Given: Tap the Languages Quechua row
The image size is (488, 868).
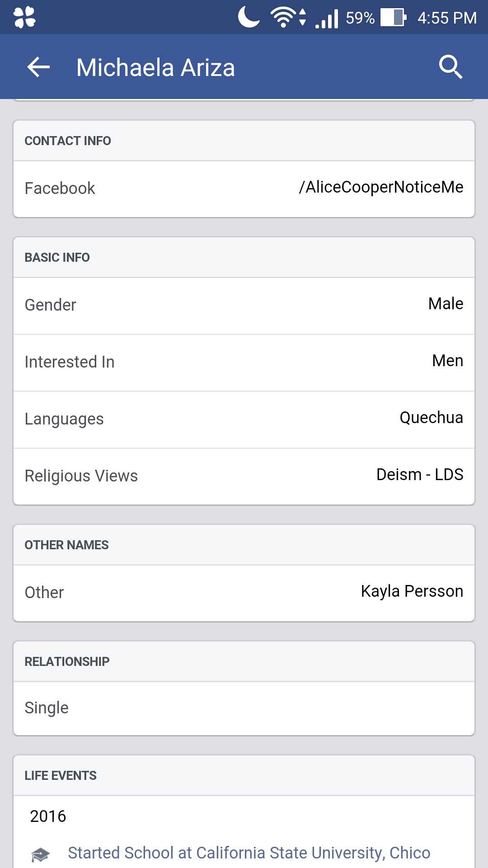Looking at the screenshot, I should coord(244,420).
